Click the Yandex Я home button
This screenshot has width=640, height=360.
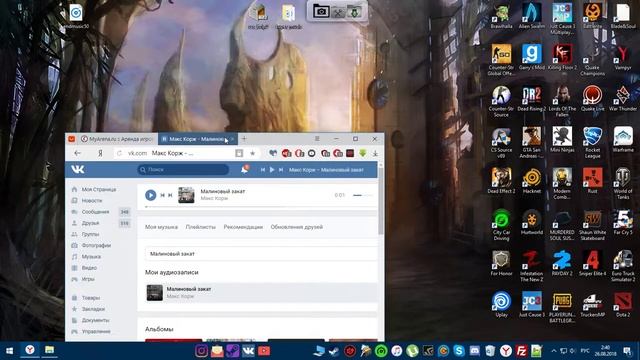pyautogui.click(x=100, y=153)
